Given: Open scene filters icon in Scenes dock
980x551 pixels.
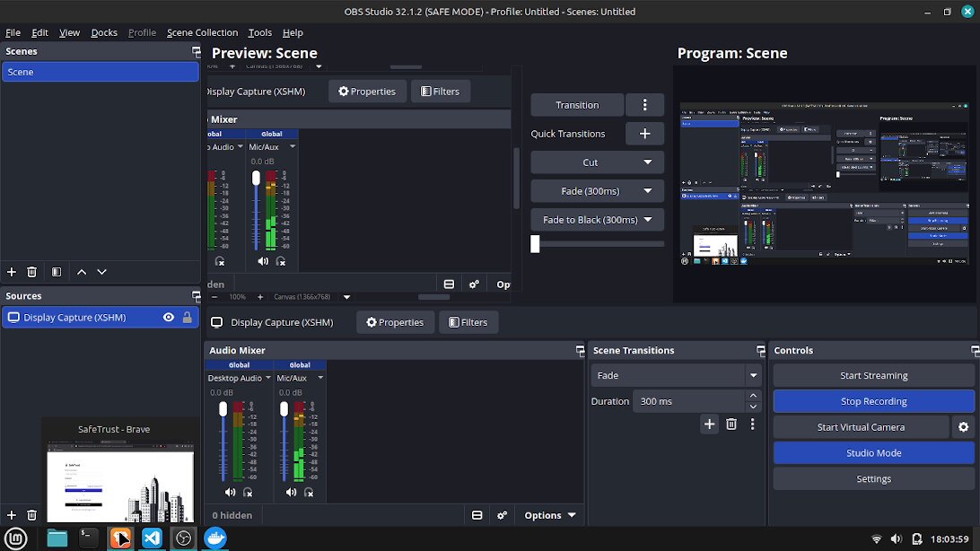Looking at the screenshot, I should click(x=57, y=272).
